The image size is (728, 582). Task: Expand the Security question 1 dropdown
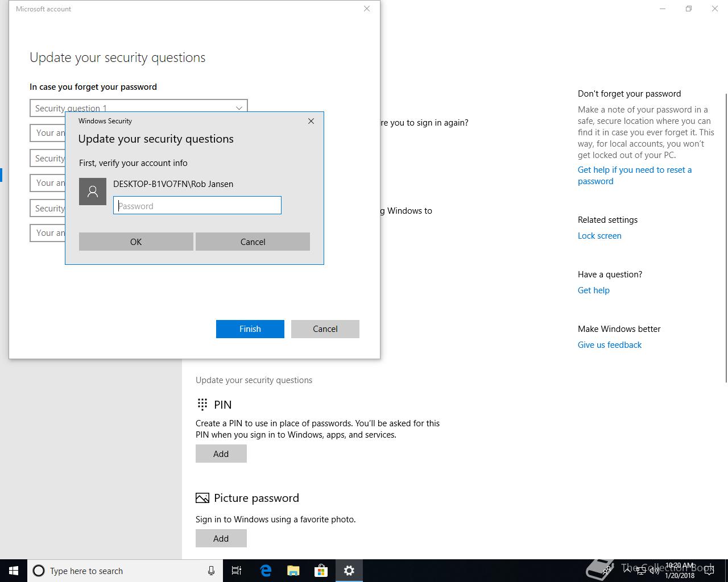tap(139, 107)
